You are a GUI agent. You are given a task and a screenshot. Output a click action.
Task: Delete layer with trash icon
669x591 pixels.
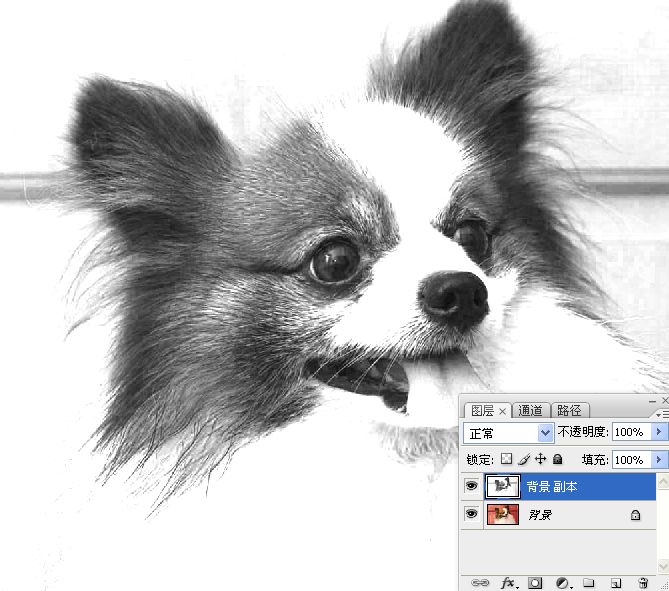click(x=643, y=583)
